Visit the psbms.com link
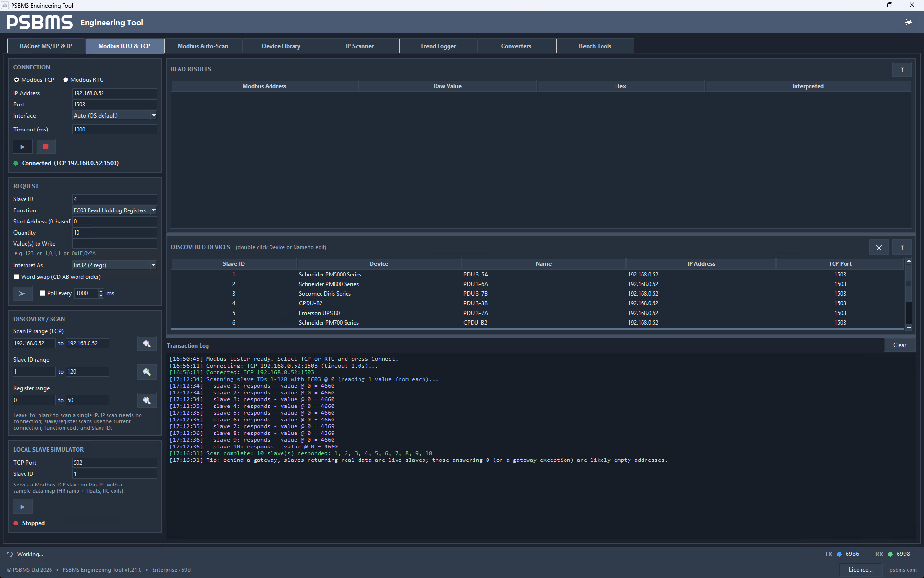 903,570
